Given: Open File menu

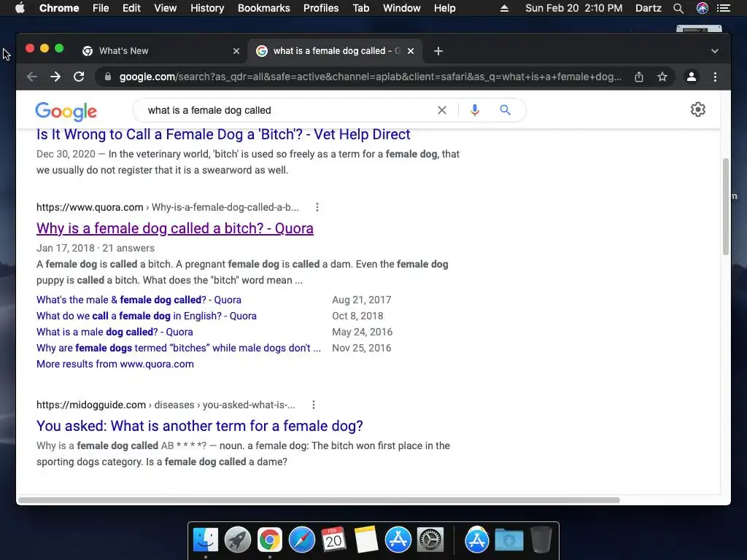Looking at the screenshot, I should tap(101, 8).
